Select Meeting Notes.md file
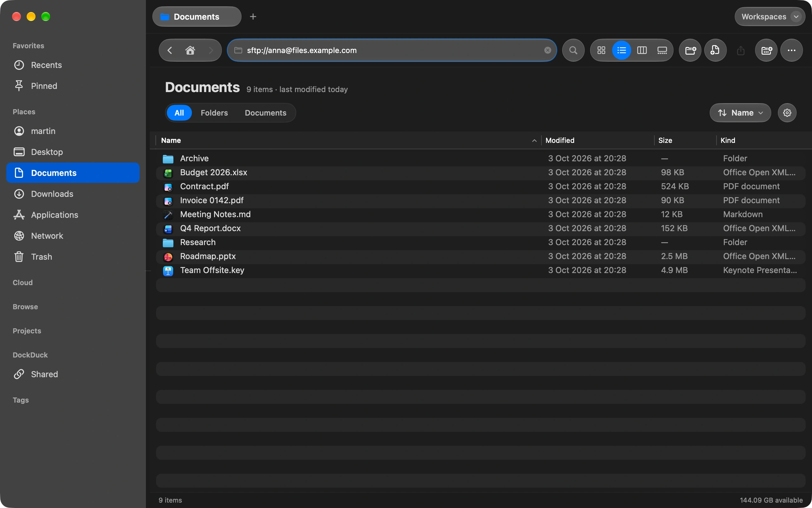 [481, 214]
